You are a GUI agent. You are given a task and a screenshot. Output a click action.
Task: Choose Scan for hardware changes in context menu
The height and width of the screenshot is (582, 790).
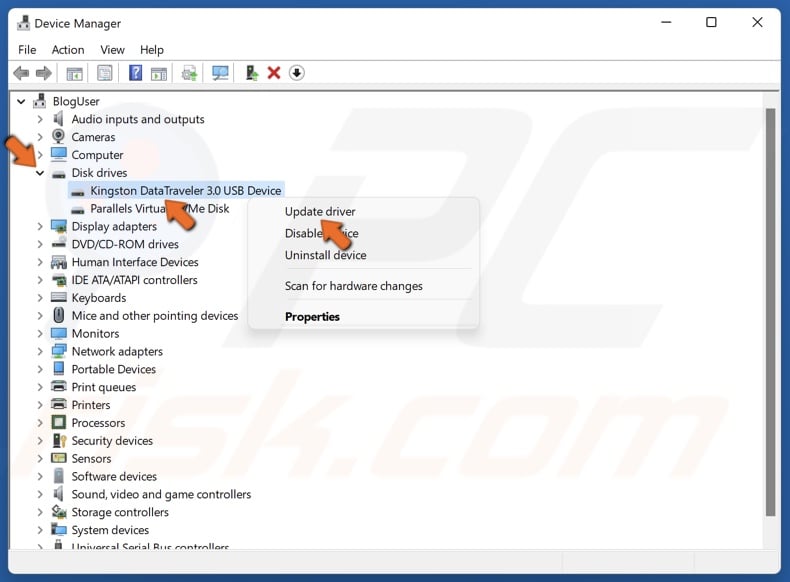pyautogui.click(x=354, y=286)
